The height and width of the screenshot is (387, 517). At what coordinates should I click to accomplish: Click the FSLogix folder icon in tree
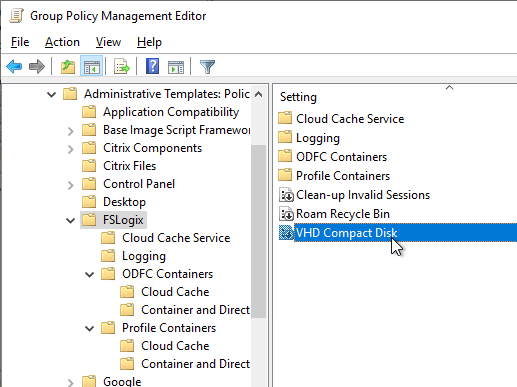[89, 220]
